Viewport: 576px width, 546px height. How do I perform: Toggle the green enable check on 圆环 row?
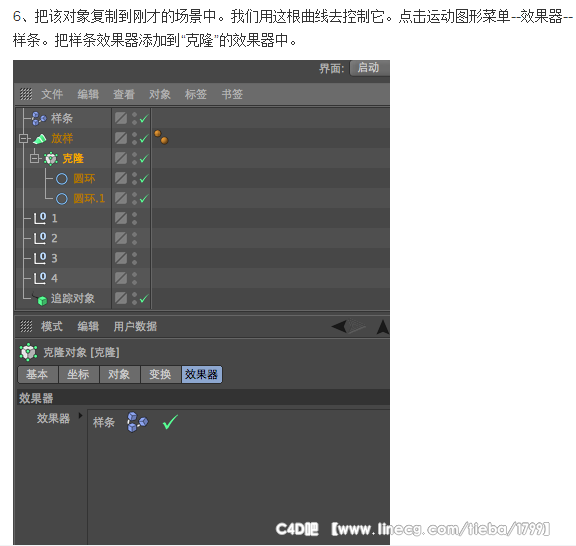pyautogui.click(x=144, y=178)
